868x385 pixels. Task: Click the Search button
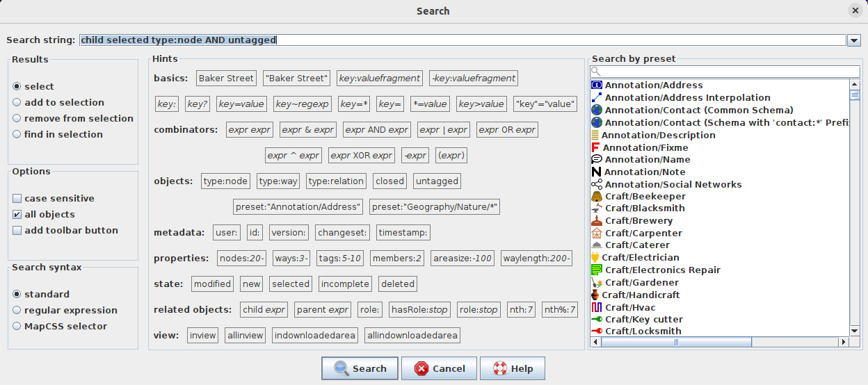(360, 368)
